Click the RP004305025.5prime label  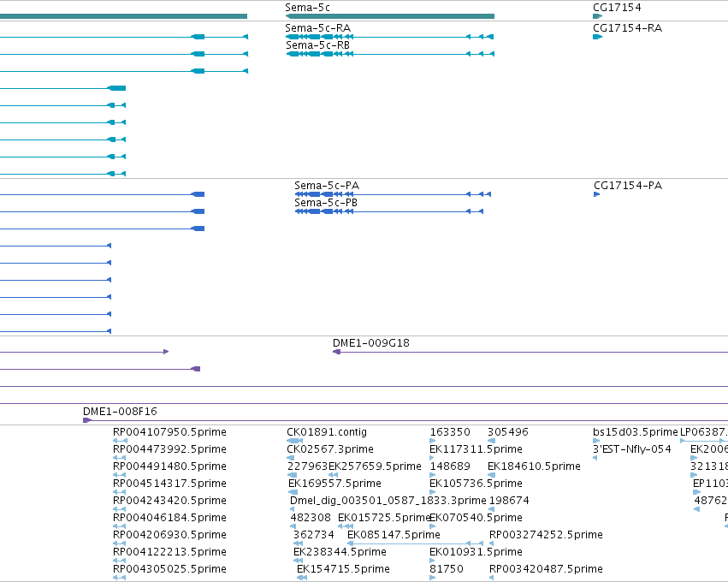pyautogui.click(x=169, y=569)
